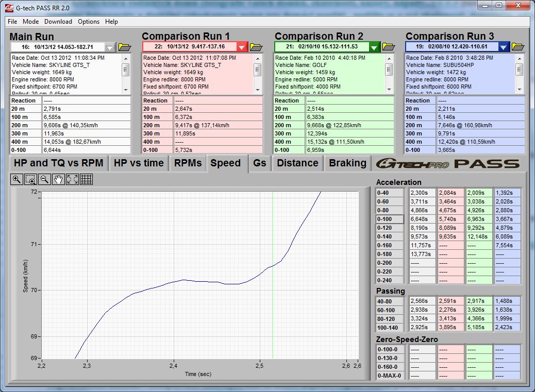The height and width of the screenshot is (392, 535).
Task: Click Comparison Run 2 info scrollbar down arrow
Action: pyautogui.click(x=389, y=90)
